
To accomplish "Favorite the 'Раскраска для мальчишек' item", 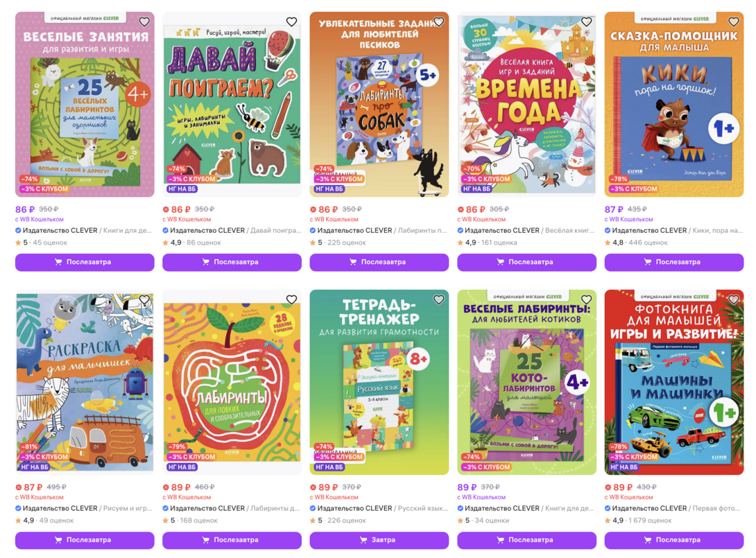I will coord(144,299).
